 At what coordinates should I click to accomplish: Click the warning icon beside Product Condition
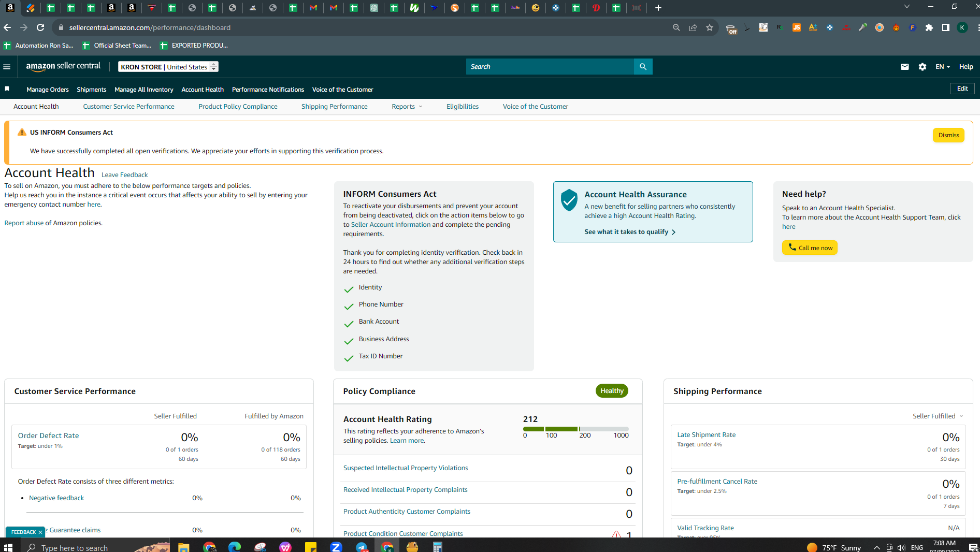[616, 534]
